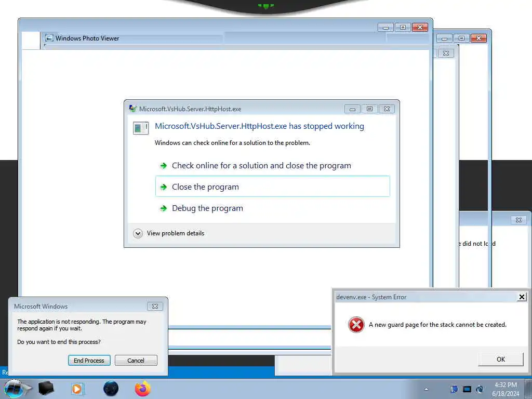Image resolution: width=532 pixels, height=399 pixels.
Task: Click the heading 'has stopped working'
Action: pyautogui.click(x=259, y=126)
